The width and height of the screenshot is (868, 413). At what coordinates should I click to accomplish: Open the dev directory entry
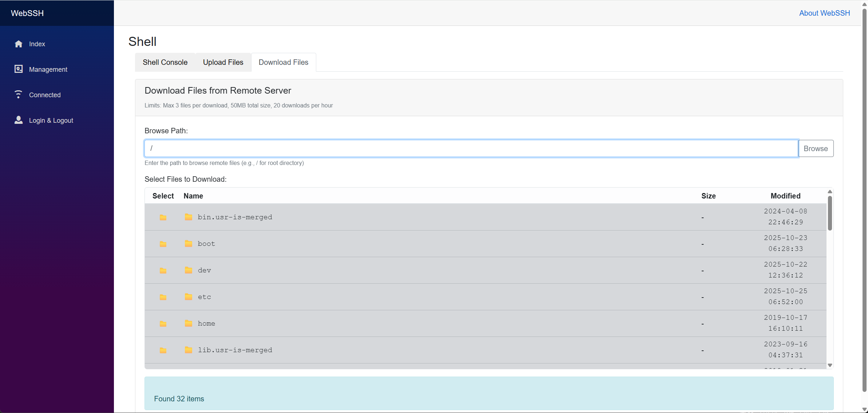205,270
